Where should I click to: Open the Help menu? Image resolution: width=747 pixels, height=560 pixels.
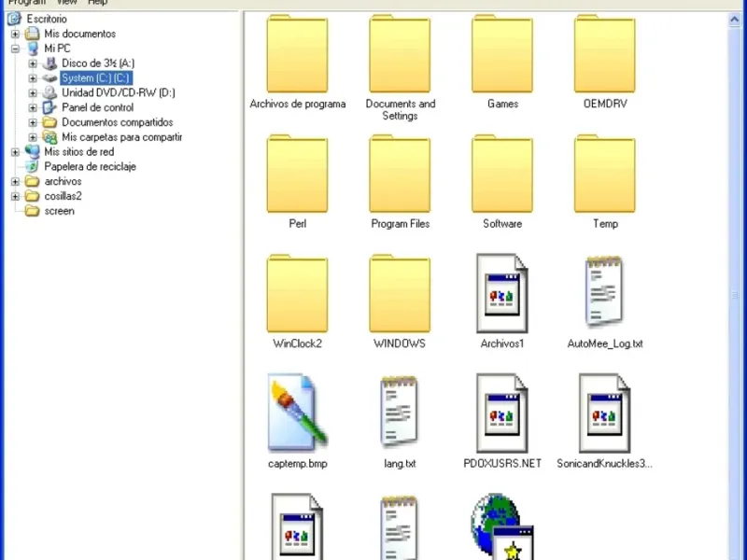coord(98,3)
